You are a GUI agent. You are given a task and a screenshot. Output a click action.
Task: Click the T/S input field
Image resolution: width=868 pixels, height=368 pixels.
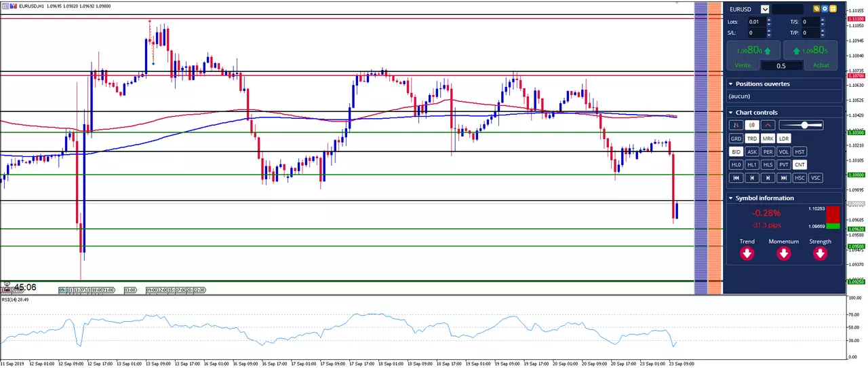tap(810, 22)
